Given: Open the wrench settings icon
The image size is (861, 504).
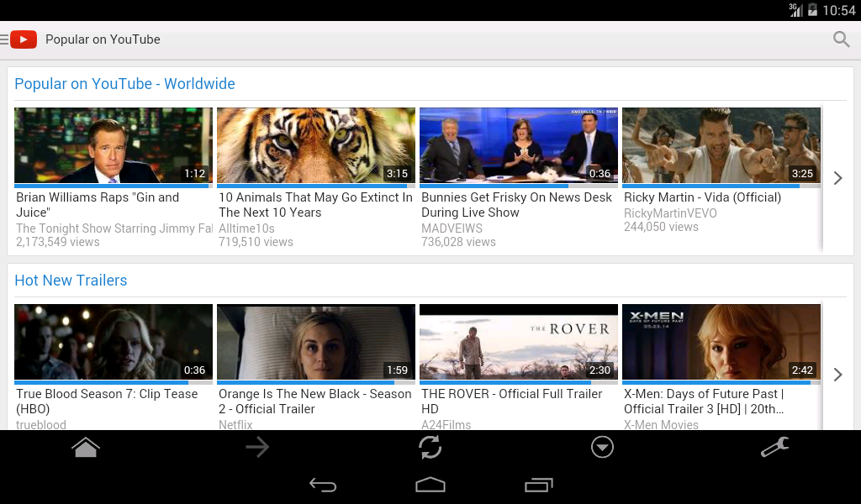Looking at the screenshot, I should pyautogui.click(x=774, y=448).
